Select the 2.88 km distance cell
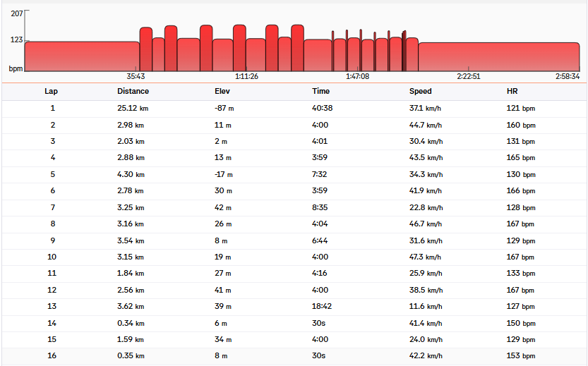588x366 pixels. [x=131, y=158]
